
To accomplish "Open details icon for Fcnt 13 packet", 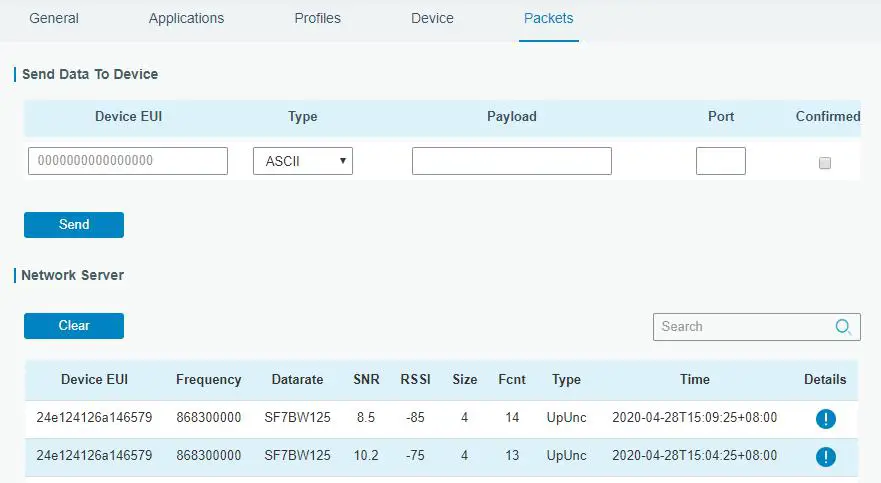I will pyautogui.click(x=825, y=457).
